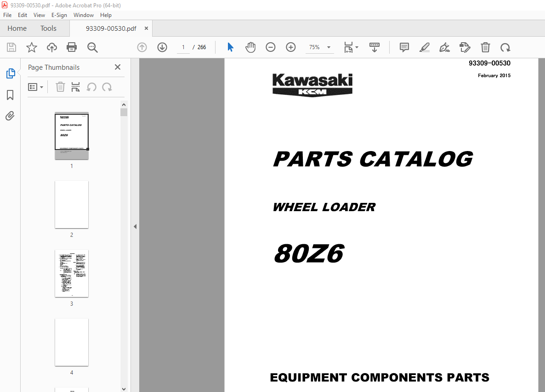545x392 pixels.
Task: Click the document number 93309-00530
Action: [x=489, y=63]
